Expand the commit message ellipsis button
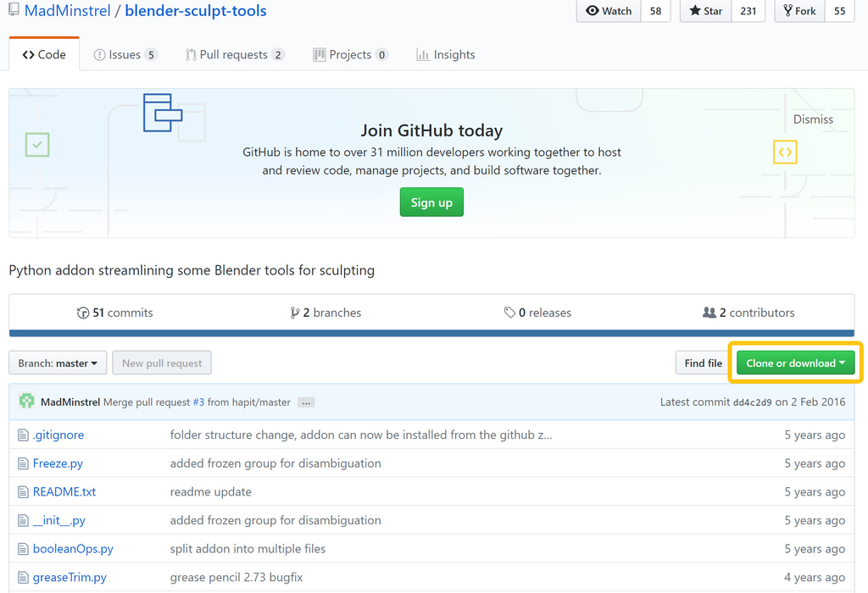This screenshot has height=593, width=868. click(305, 402)
